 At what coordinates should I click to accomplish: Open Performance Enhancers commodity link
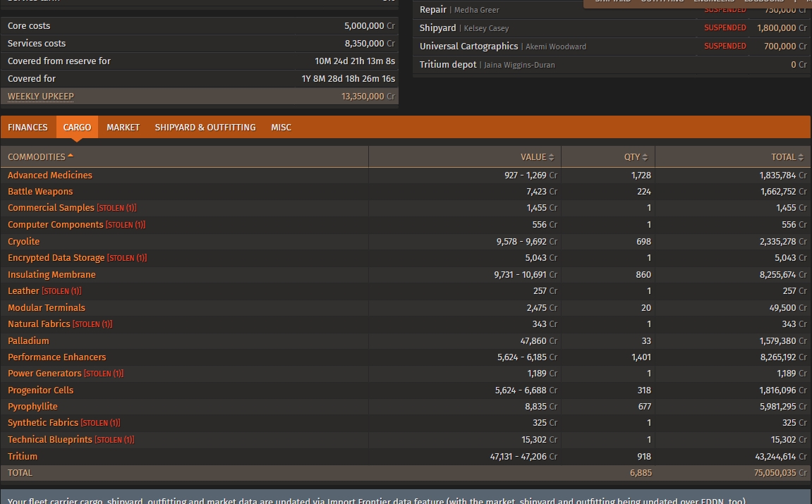click(x=56, y=357)
